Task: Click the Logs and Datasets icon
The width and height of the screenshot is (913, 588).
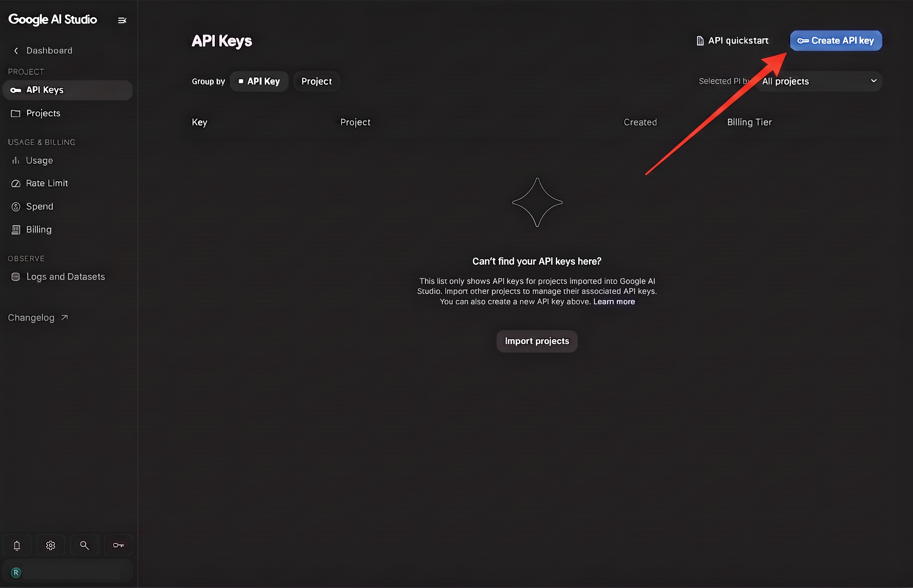Action: point(16,277)
